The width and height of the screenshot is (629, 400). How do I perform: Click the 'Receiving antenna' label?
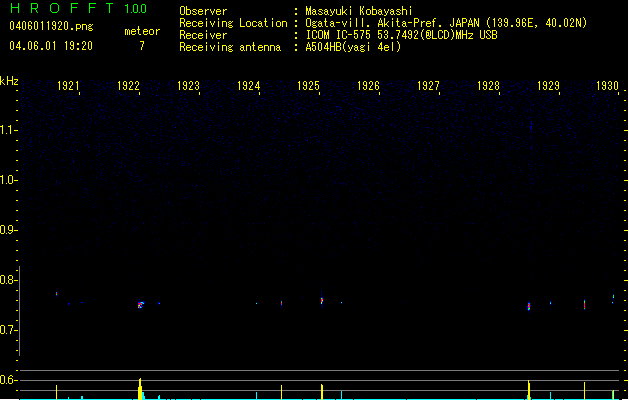(x=230, y=47)
